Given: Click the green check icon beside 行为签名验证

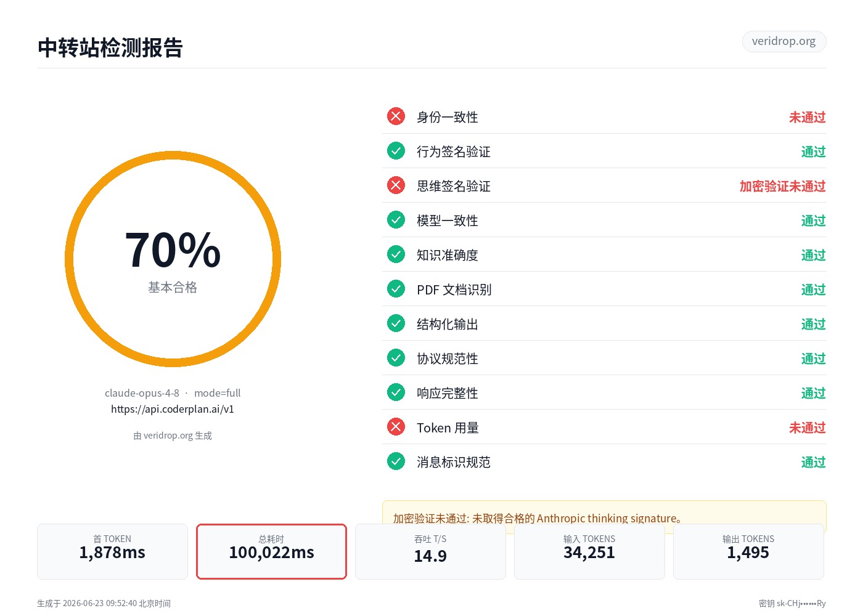Looking at the screenshot, I should [396, 150].
